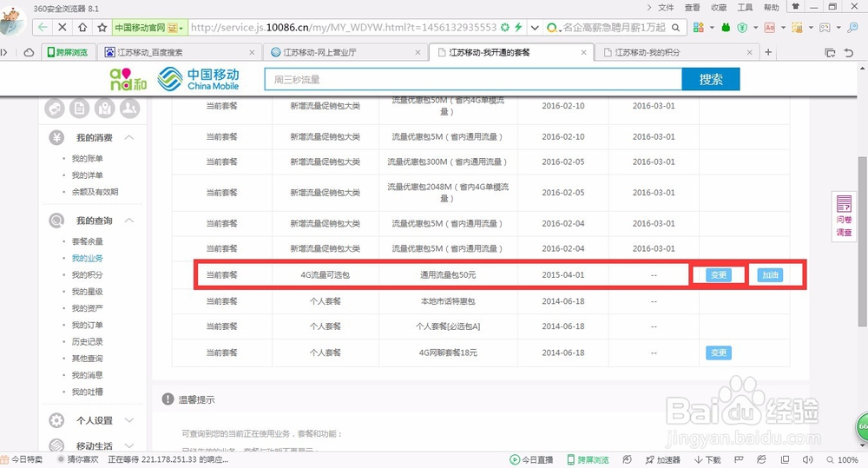
Task: Open a new tab with plus button
Action: tap(768, 52)
